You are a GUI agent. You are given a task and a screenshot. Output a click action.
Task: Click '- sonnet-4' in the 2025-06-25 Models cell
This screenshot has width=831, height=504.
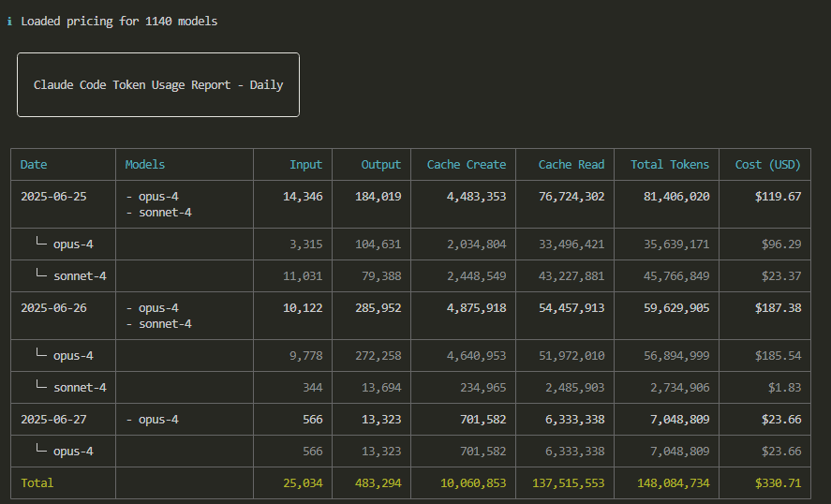pos(158,213)
